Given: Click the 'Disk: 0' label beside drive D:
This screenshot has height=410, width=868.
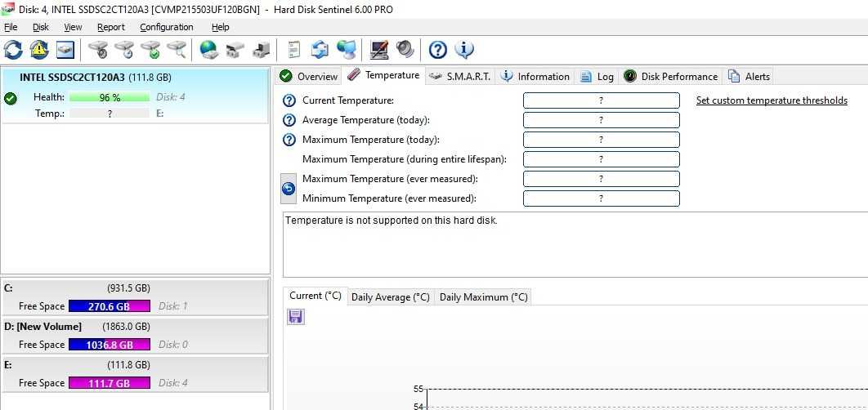Looking at the screenshot, I should click(x=172, y=345).
